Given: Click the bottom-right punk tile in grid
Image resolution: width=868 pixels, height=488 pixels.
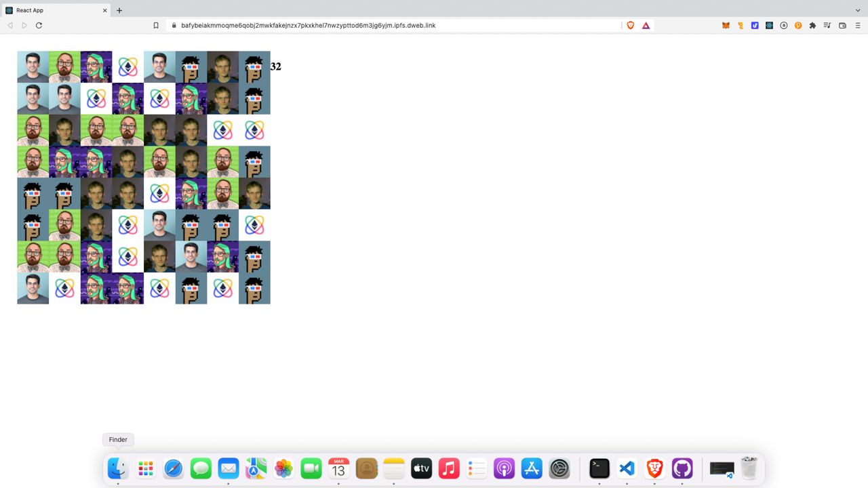Looking at the screenshot, I should [x=254, y=288].
